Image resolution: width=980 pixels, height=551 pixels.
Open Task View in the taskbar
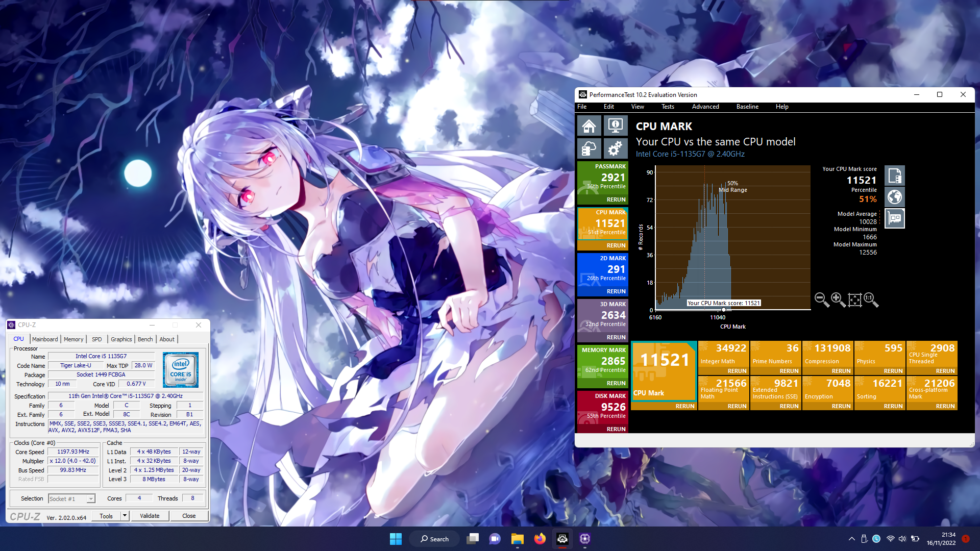(473, 539)
